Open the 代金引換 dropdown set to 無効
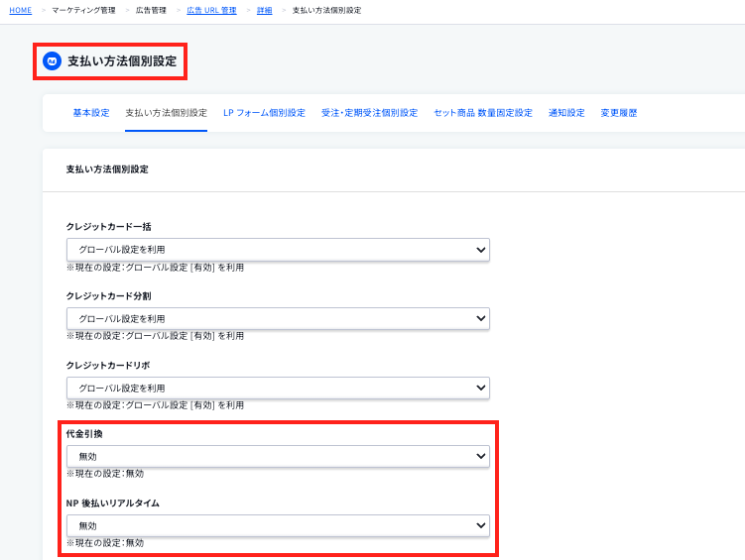This screenshot has height=560, width=745. [278, 456]
